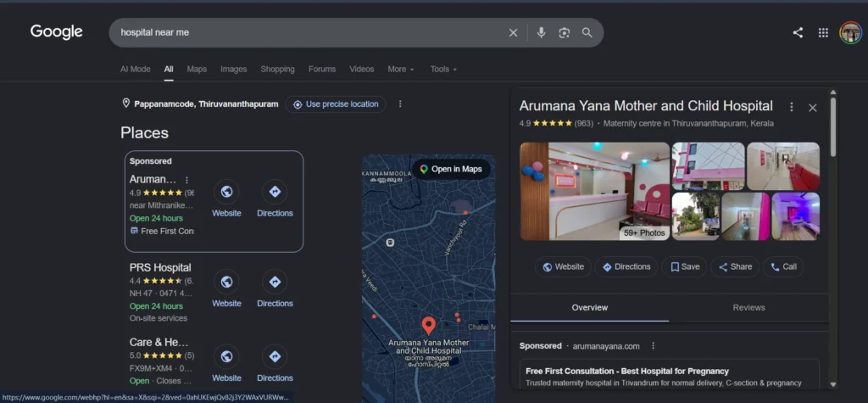868x403 pixels.
Task: Open Google Lens image search icon
Action: tap(564, 33)
